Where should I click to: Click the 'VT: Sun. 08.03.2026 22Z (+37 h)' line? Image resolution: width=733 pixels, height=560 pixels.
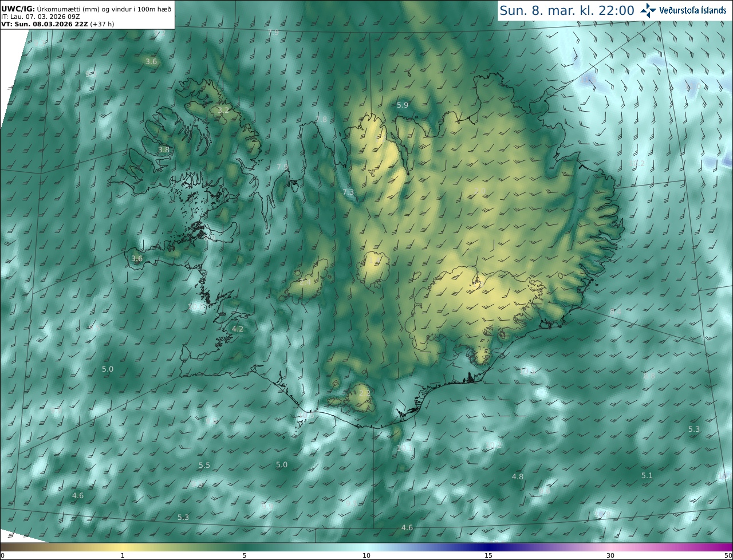click(57, 25)
